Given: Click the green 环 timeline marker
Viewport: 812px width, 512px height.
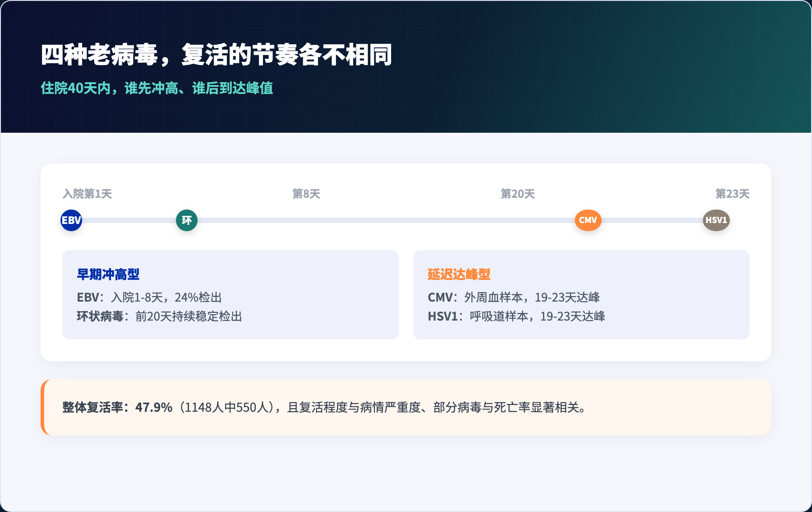Looking at the screenshot, I should point(187,220).
